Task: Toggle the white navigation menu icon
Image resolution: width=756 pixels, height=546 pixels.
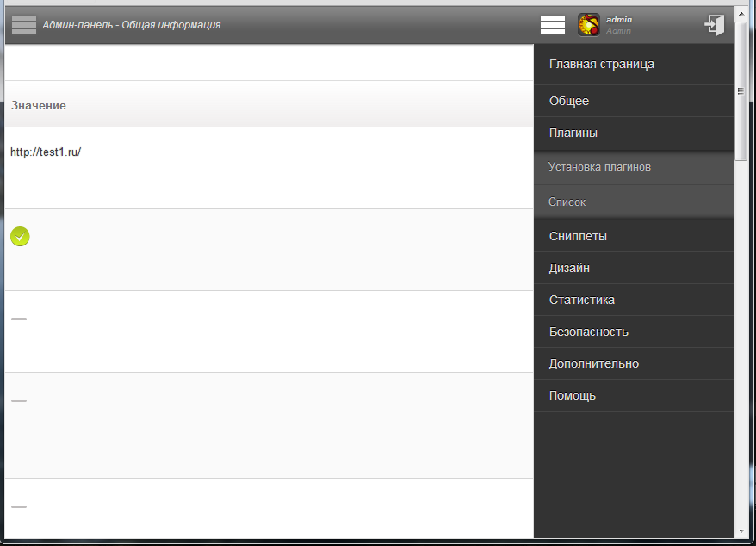Action: 553,25
